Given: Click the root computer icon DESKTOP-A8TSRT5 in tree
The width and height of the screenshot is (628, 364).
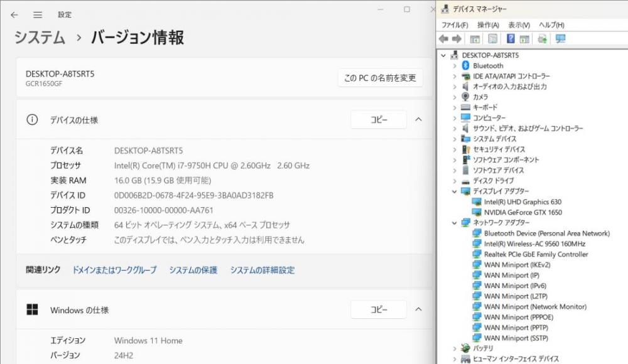Looking at the screenshot, I should click(x=454, y=55).
